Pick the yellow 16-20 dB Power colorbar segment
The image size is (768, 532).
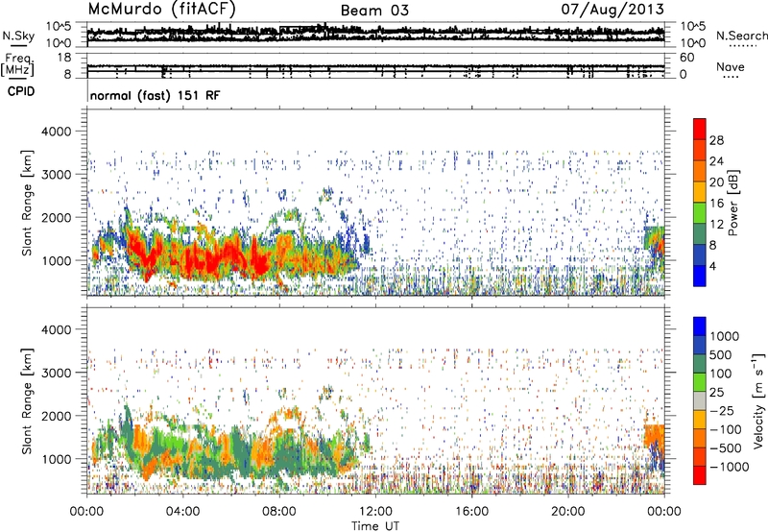pyautogui.click(x=700, y=192)
